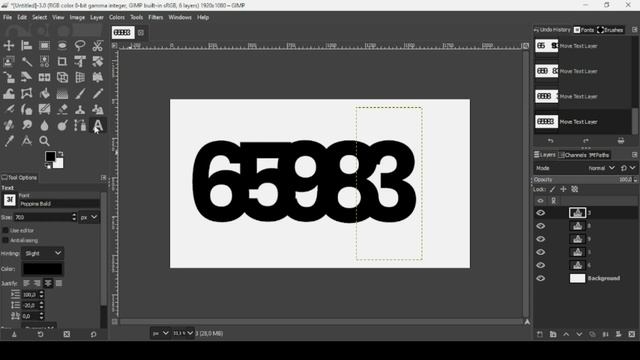The width and height of the screenshot is (640, 360).
Task: Select the Fuzzy Select magic wand tool
Action: click(x=27, y=61)
